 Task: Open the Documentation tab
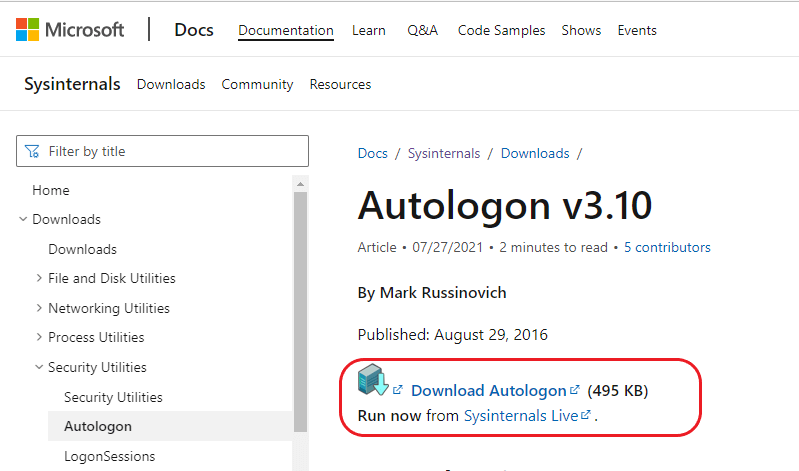click(x=286, y=30)
